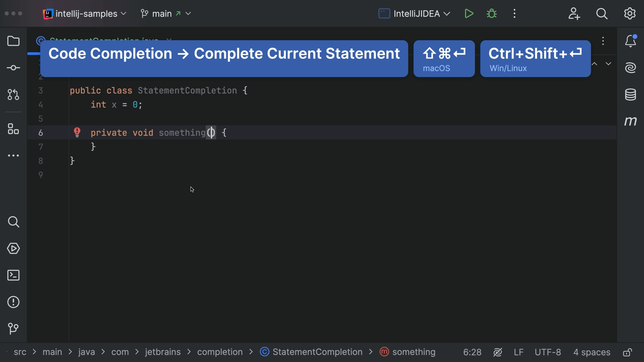Open the Structure tool window

tap(13, 129)
